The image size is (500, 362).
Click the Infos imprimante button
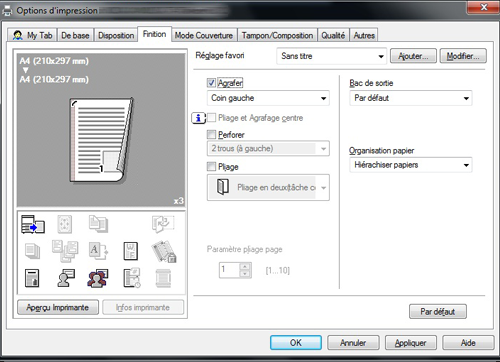tap(143, 307)
